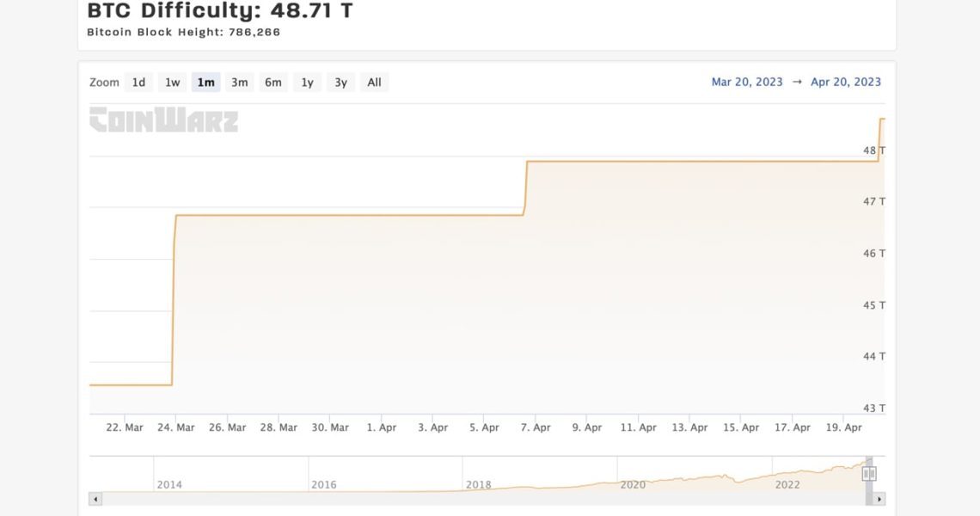This screenshot has height=516, width=980.
Task: Select the 1w zoom range
Action: 173,83
